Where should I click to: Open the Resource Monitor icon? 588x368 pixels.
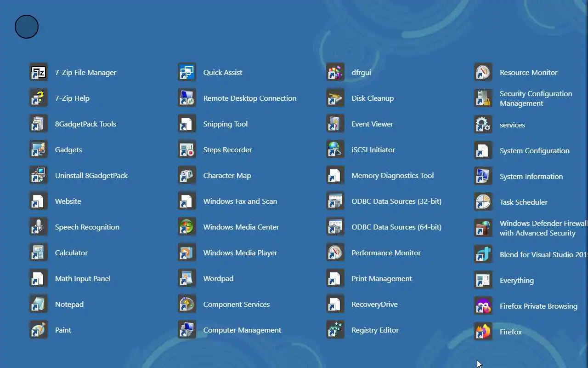point(483,72)
